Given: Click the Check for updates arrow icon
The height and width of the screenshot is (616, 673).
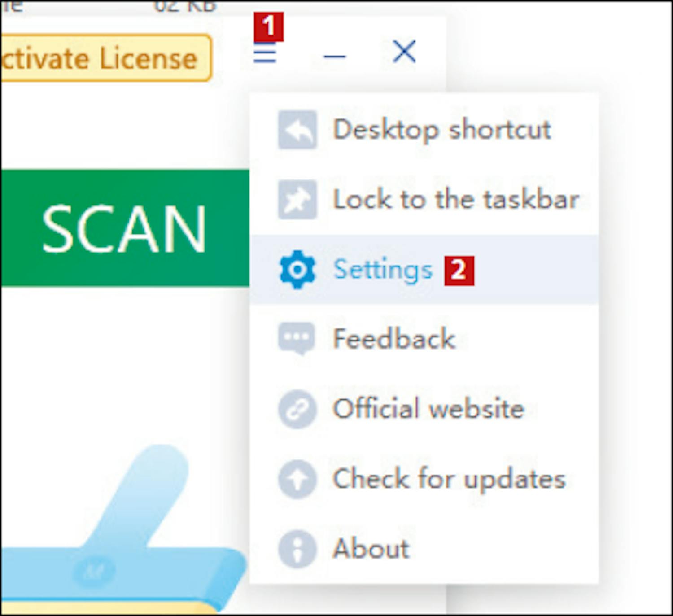Looking at the screenshot, I should pyautogui.click(x=297, y=479).
